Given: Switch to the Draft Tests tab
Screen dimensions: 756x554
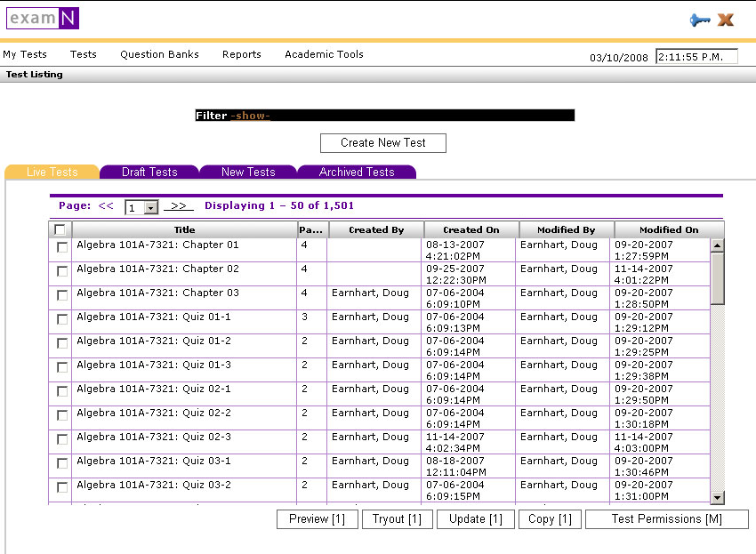Looking at the screenshot, I should [x=149, y=171].
